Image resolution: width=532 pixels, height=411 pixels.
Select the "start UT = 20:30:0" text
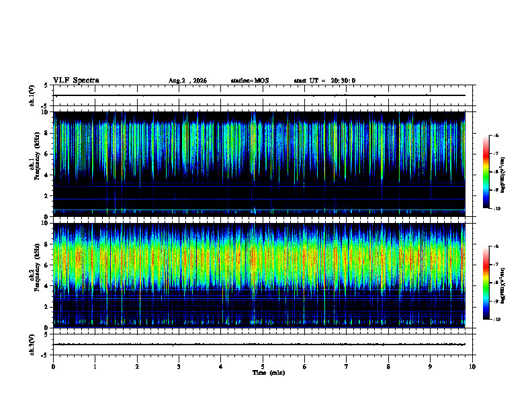pyautogui.click(x=324, y=81)
